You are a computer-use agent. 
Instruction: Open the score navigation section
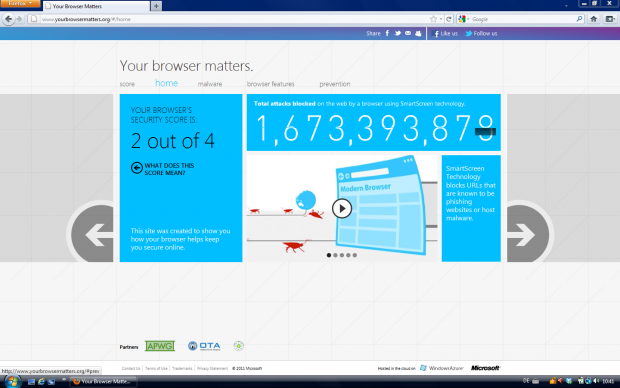[127, 84]
